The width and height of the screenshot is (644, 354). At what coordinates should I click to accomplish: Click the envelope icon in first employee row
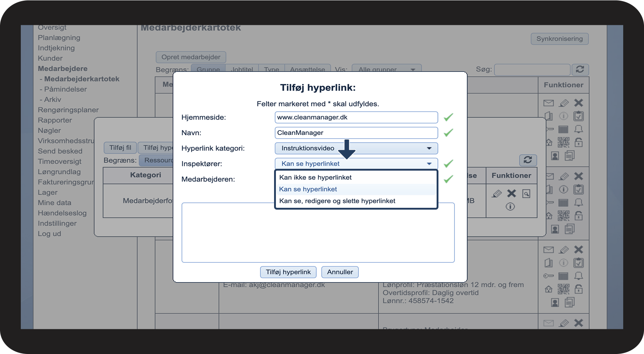tap(549, 103)
